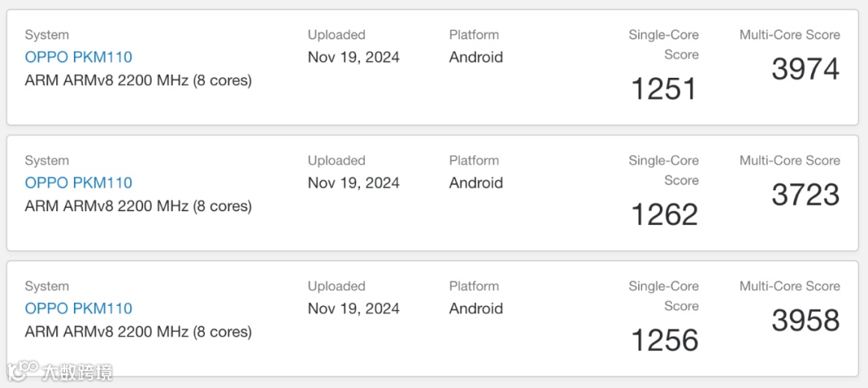The width and height of the screenshot is (868, 388).
Task: Click the upload date in the 3723 result
Action: [354, 182]
